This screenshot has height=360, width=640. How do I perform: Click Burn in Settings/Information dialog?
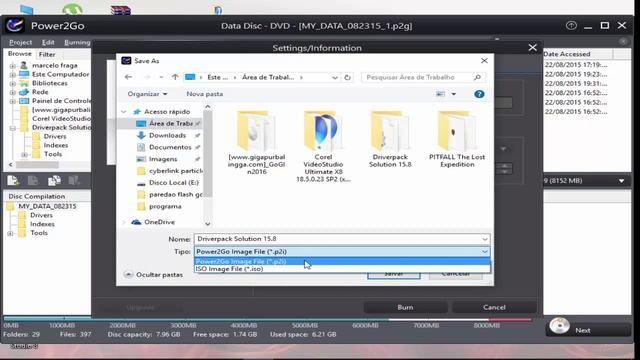coord(405,307)
